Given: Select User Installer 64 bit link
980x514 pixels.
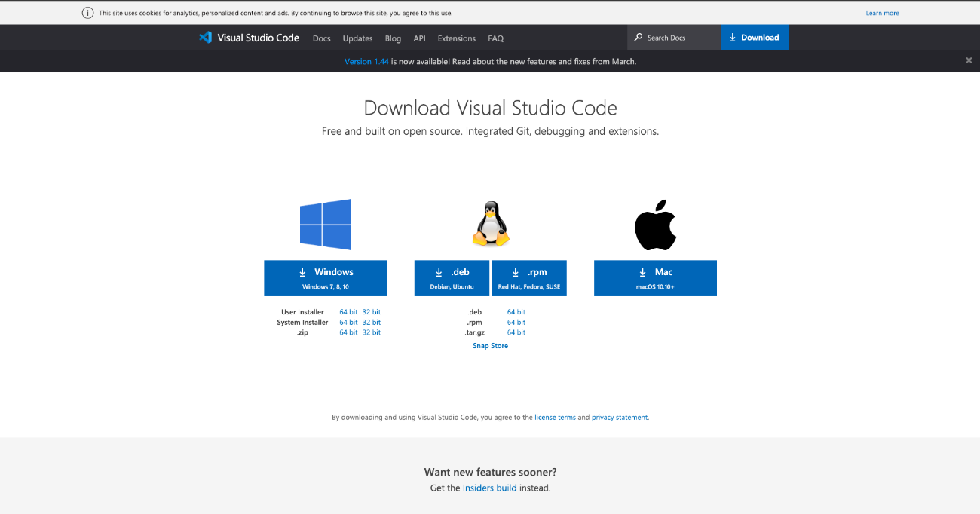Looking at the screenshot, I should coord(348,312).
